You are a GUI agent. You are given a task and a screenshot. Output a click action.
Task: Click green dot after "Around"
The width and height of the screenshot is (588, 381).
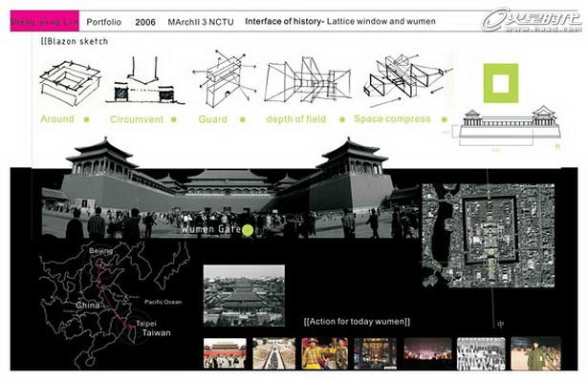pos(87,119)
